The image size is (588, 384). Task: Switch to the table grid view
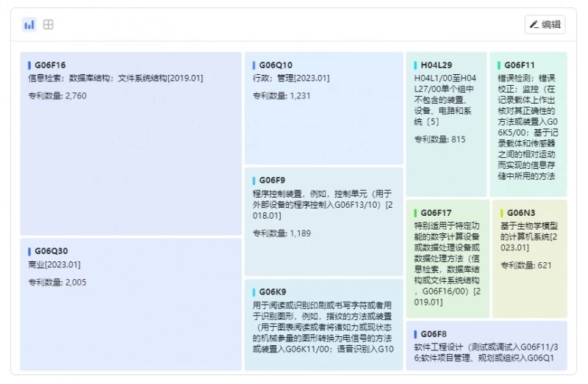coord(49,25)
